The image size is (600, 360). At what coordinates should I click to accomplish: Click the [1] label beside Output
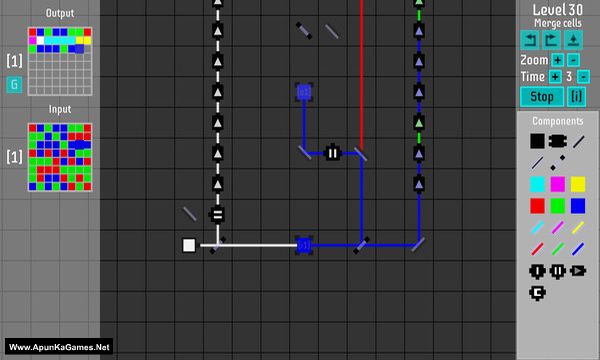pos(14,61)
